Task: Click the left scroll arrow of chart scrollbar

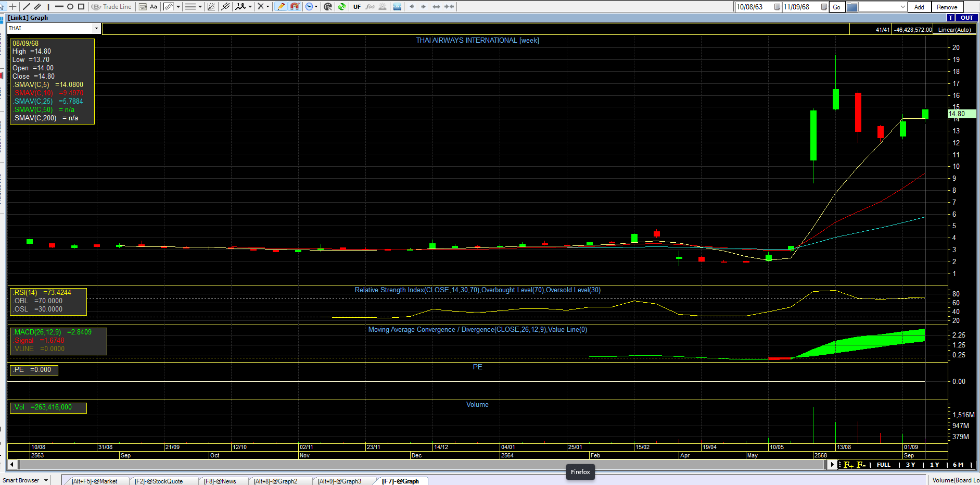Action: click(11, 464)
